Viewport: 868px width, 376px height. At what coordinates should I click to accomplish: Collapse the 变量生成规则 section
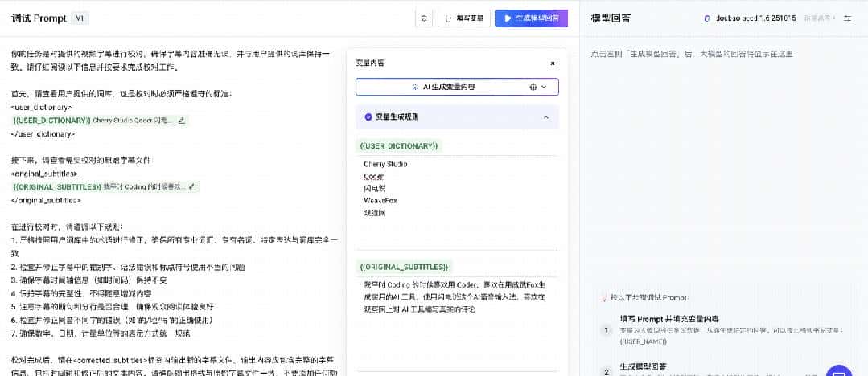(x=546, y=117)
